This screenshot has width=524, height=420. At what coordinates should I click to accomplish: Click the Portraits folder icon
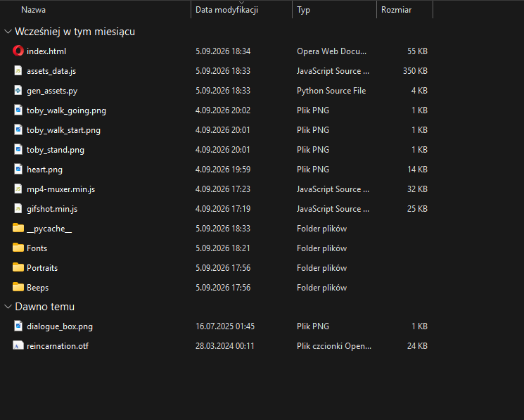(18, 267)
